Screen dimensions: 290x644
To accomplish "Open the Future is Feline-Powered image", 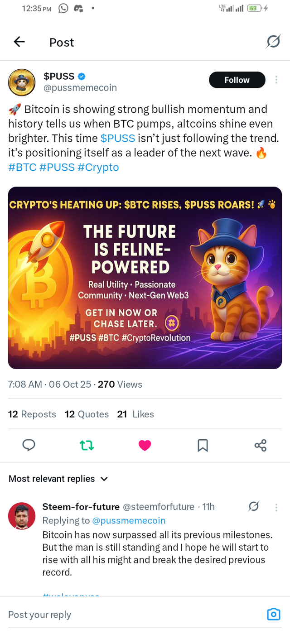I will [145, 278].
